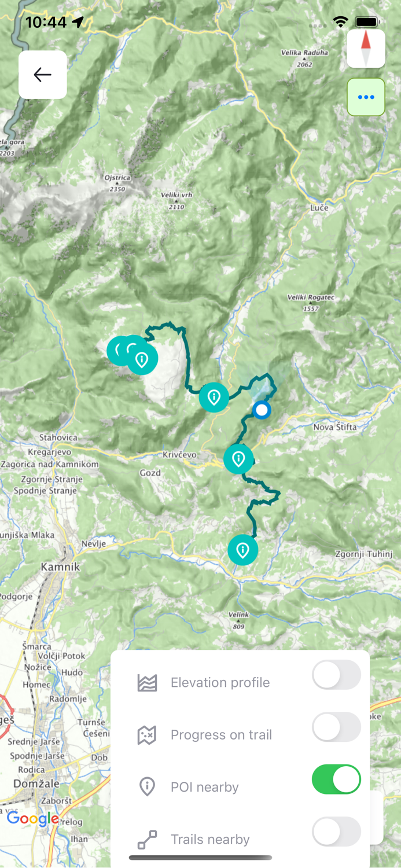Tap the POI marker east of Krivčevo
Screen dimensions: 401x868
coord(238,459)
